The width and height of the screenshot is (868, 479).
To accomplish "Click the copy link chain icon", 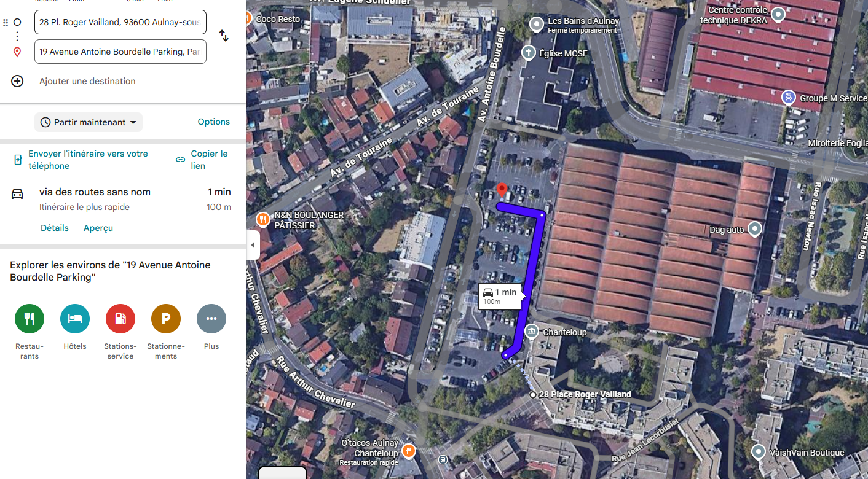I will point(180,160).
